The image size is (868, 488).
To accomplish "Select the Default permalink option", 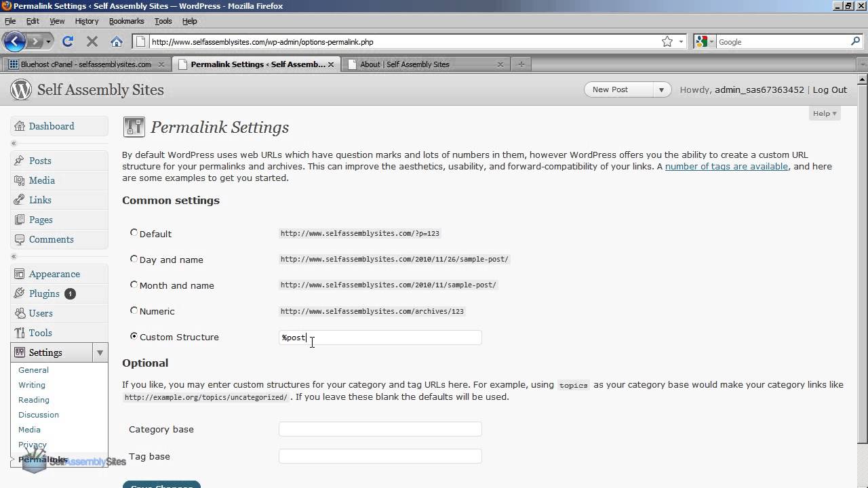I will 134,232.
